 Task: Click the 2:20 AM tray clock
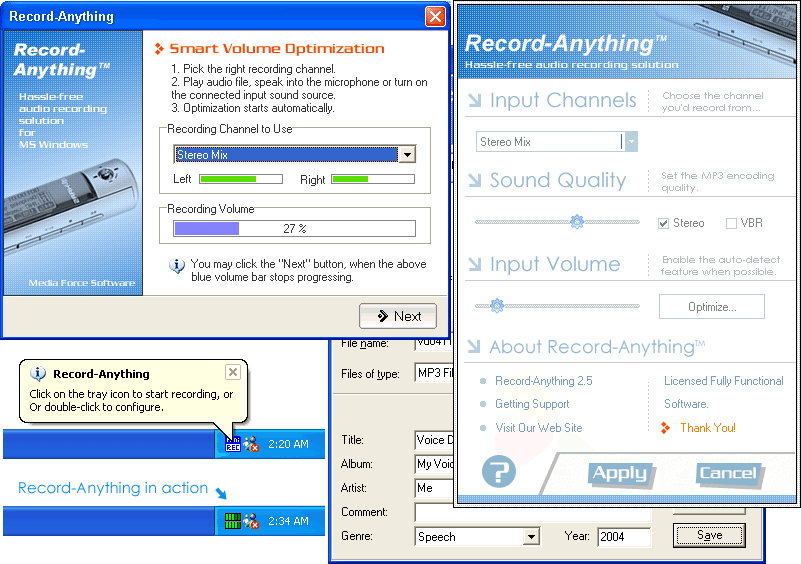point(288,444)
